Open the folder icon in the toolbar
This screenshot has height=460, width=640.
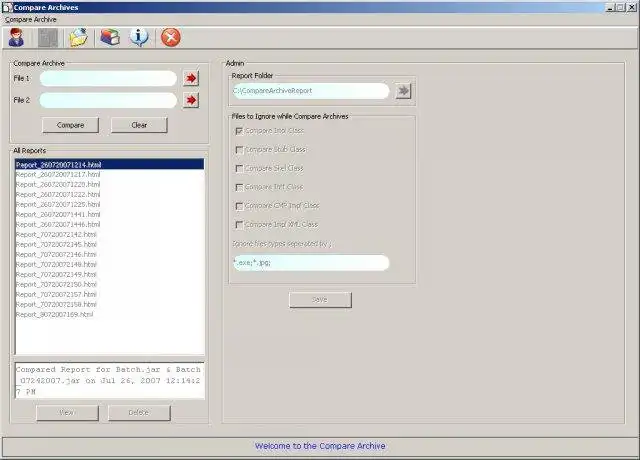[x=78, y=38]
